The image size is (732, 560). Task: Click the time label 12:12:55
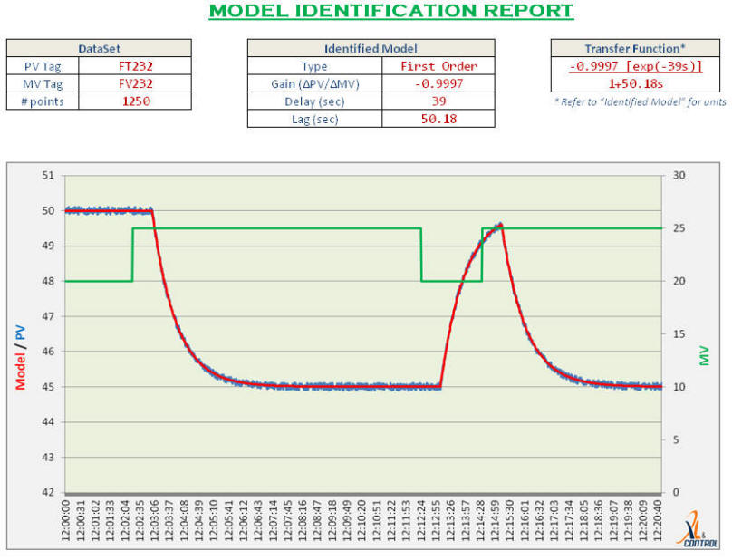(x=436, y=520)
